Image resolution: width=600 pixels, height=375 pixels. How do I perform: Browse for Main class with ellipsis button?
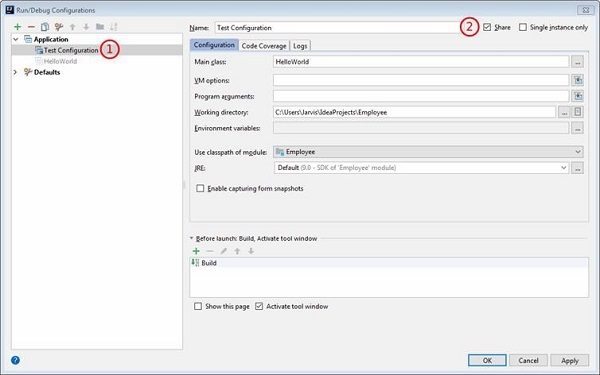[x=577, y=62]
